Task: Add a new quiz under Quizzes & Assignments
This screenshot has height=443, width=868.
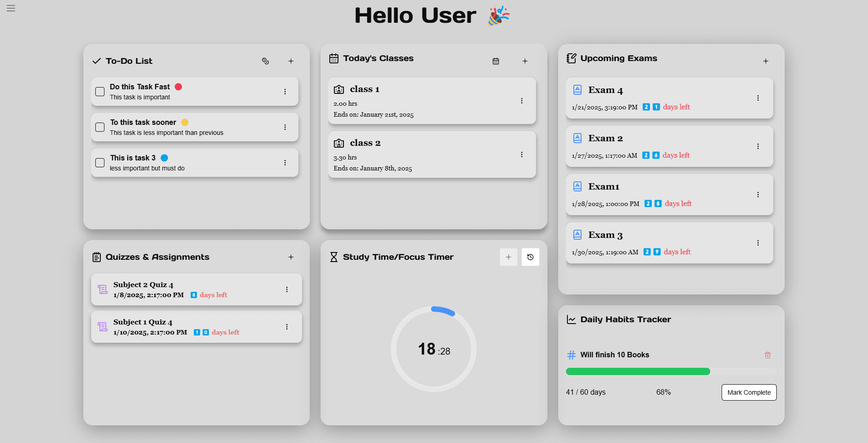Action: coord(291,257)
